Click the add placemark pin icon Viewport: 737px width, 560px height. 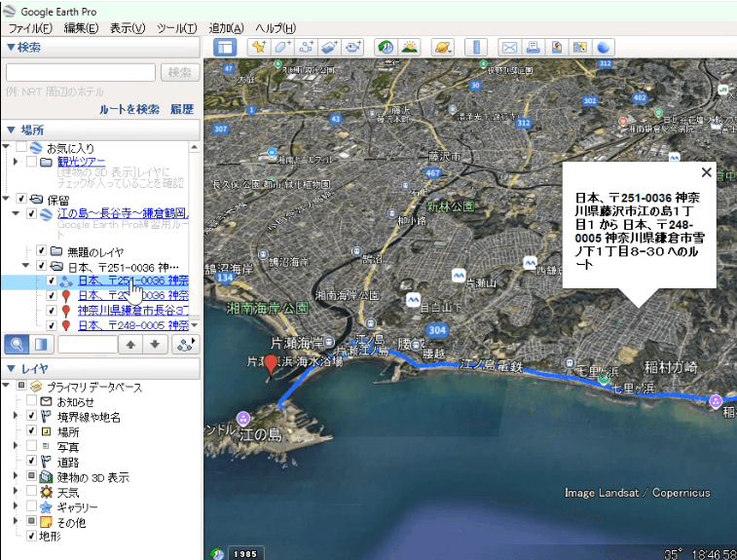point(258,47)
